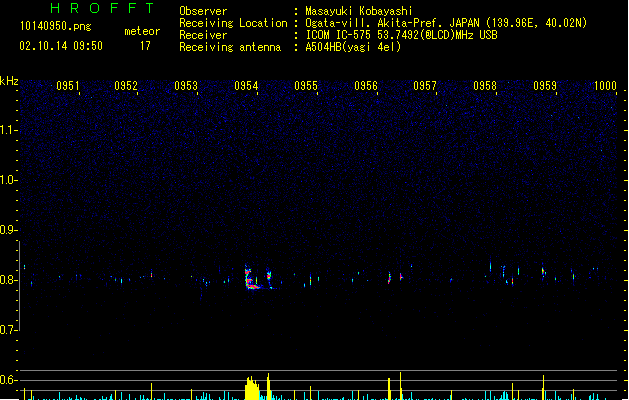Click the 0953 time marker
629x400 pixels.
(x=186, y=86)
